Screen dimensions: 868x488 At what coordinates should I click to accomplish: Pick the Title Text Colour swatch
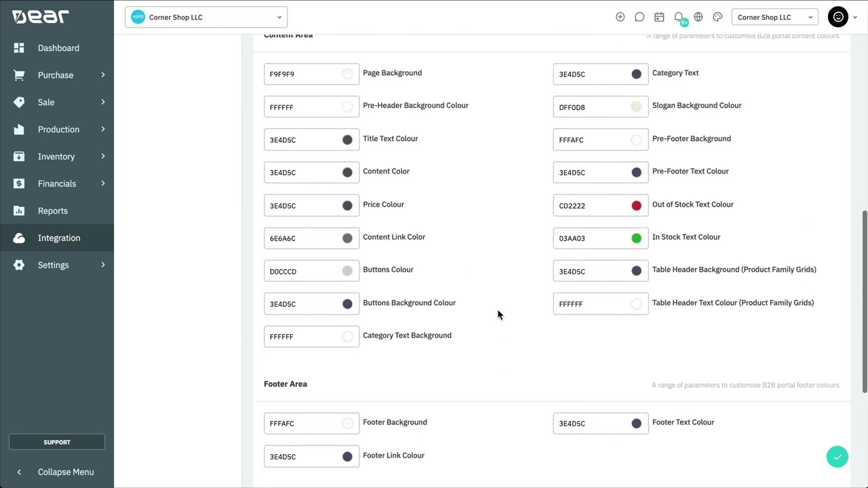347,140
